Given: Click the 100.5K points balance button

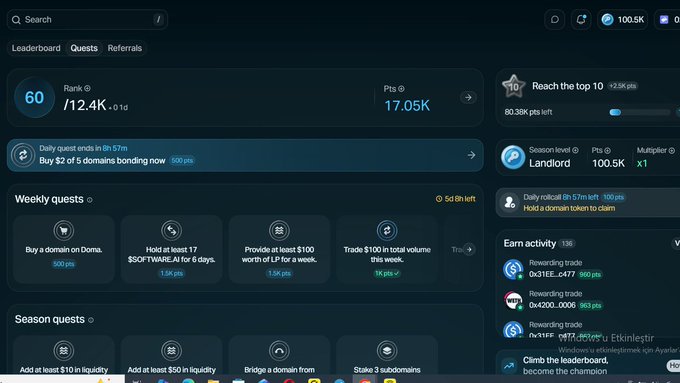Looking at the screenshot, I should click(623, 20).
